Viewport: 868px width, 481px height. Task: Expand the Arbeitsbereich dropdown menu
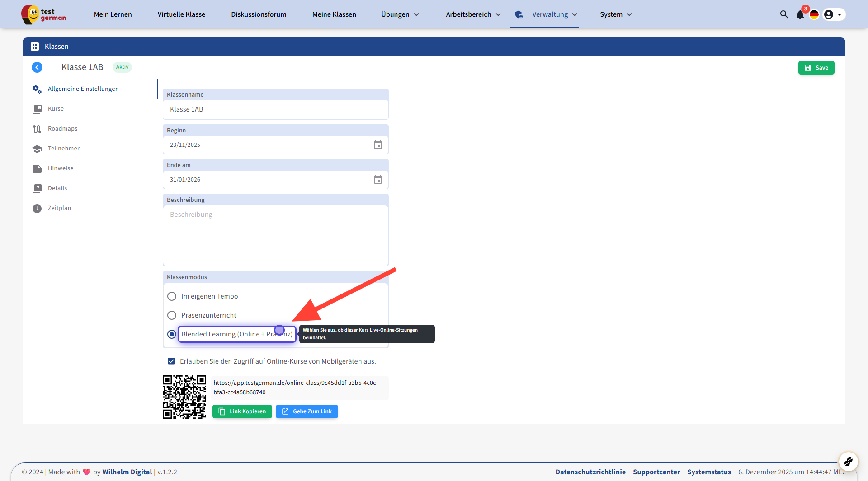(473, 14)
